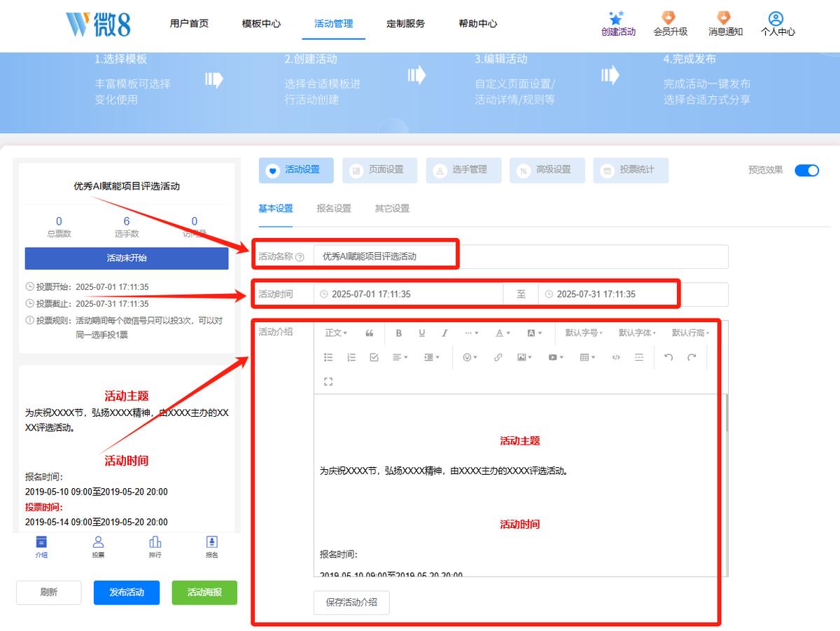Expand the 默认字号 font size dropdown
Viewport: 840px width, 631px height.
tap(584, 333)
